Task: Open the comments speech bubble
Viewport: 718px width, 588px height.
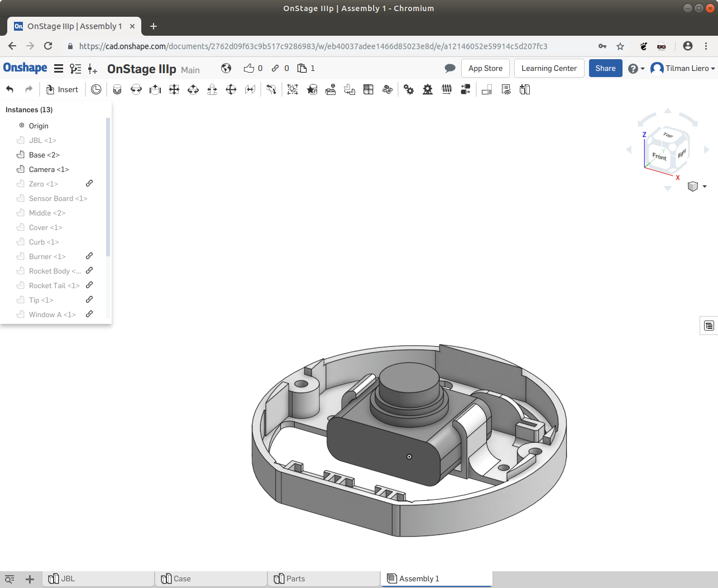Action: [450, 68]
